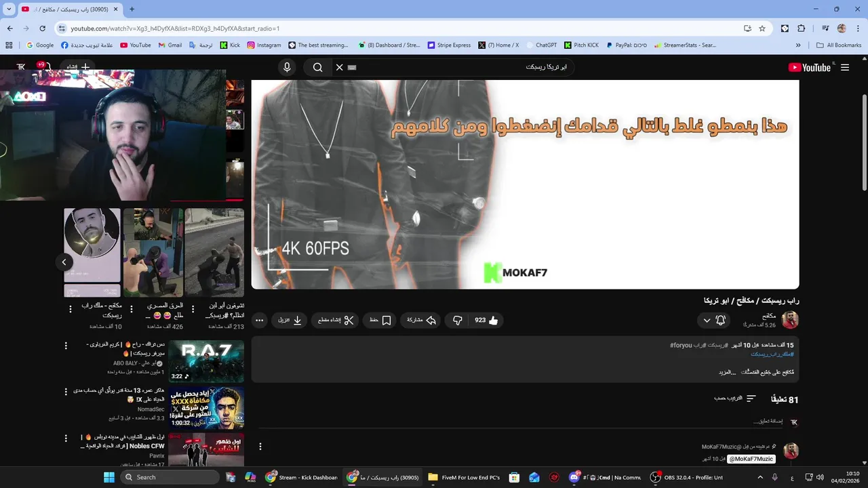The height and width of the screenshot is (488, 868).
Task: Open the short titled مكافح - ملك راب ريسبكت
Action: click(x=92, y=252)
